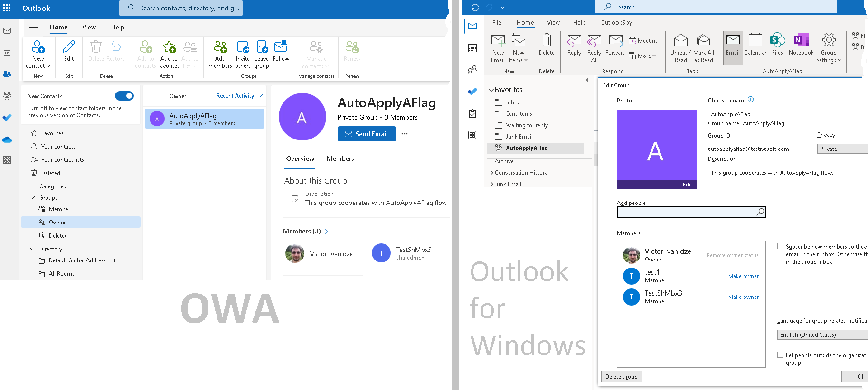868x390 pixels.
Task: Click Follow icon in OWA Groups section
Action: 281,46
